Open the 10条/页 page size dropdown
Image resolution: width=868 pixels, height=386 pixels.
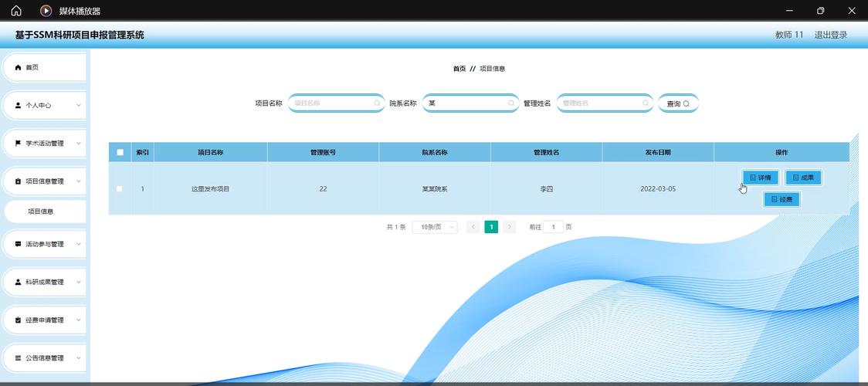click(435, 227)
